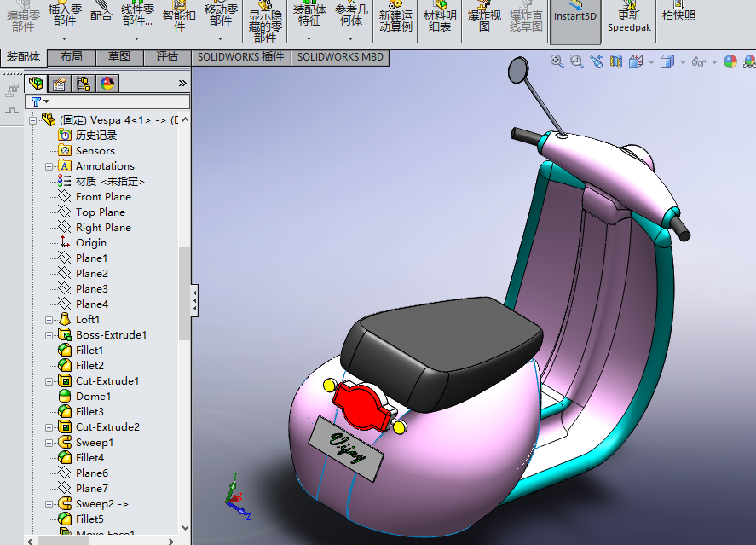The image size is (756, 545).
Task: Switch to the Evaluate (评估) tab
Action: click(x=167, y=57)
